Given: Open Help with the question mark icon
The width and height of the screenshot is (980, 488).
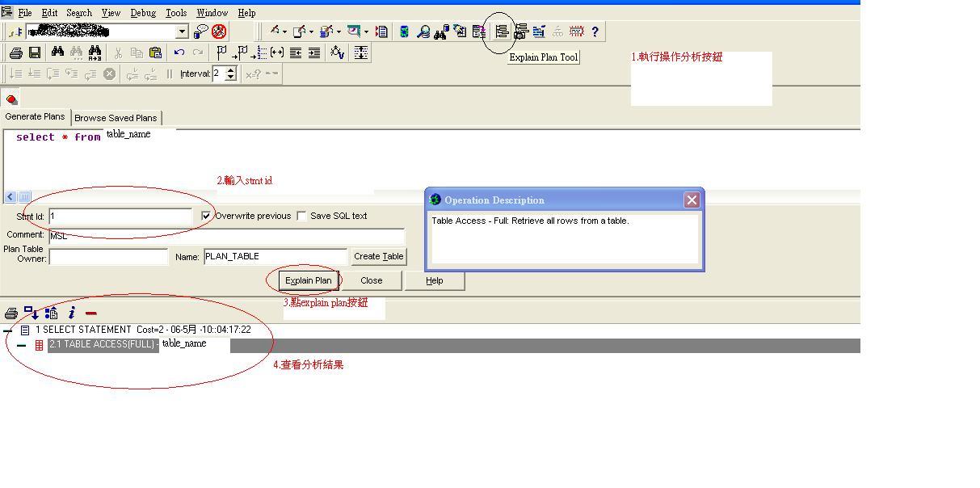Looking at the screenshot, I should tap(595, 32).
